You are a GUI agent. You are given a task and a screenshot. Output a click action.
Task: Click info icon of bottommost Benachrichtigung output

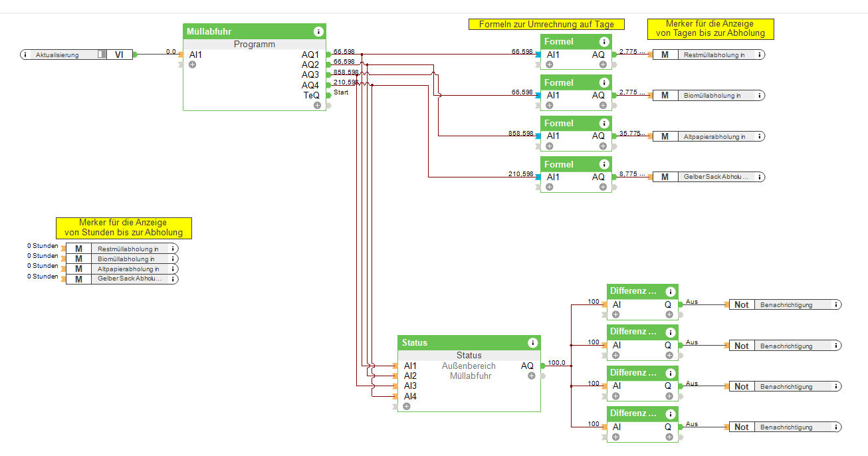tap(835, 427)
